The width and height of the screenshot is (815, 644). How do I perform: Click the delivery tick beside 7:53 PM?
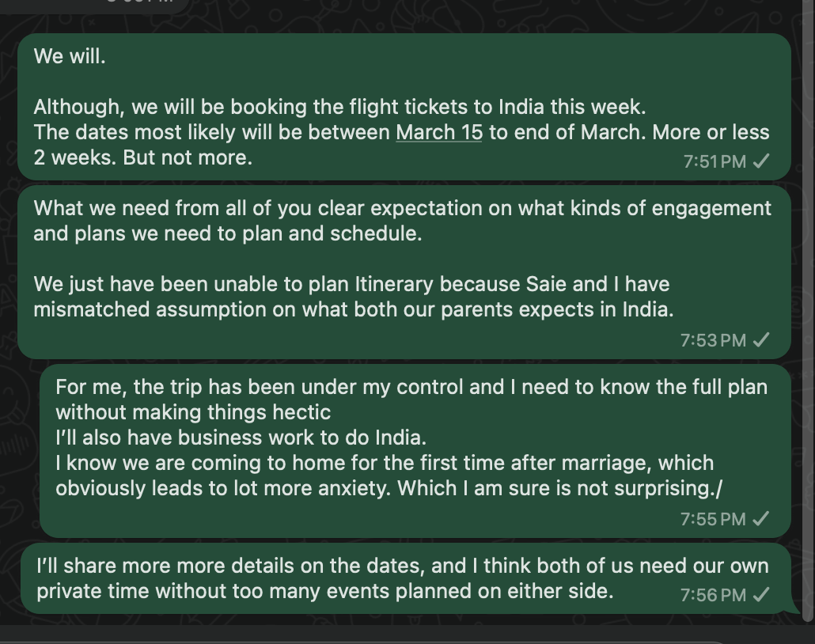(x=760, y=340)
